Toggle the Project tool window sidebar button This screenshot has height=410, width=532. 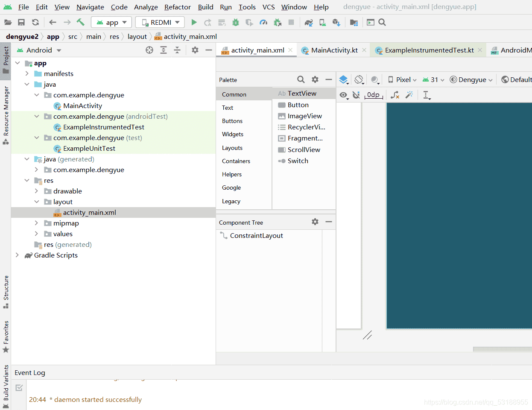tap(6, 61)
